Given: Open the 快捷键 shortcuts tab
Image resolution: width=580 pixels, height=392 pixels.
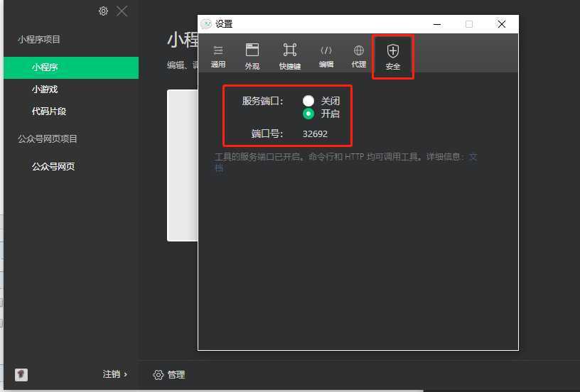Looking at the screenshot, I should pos(289,57).
